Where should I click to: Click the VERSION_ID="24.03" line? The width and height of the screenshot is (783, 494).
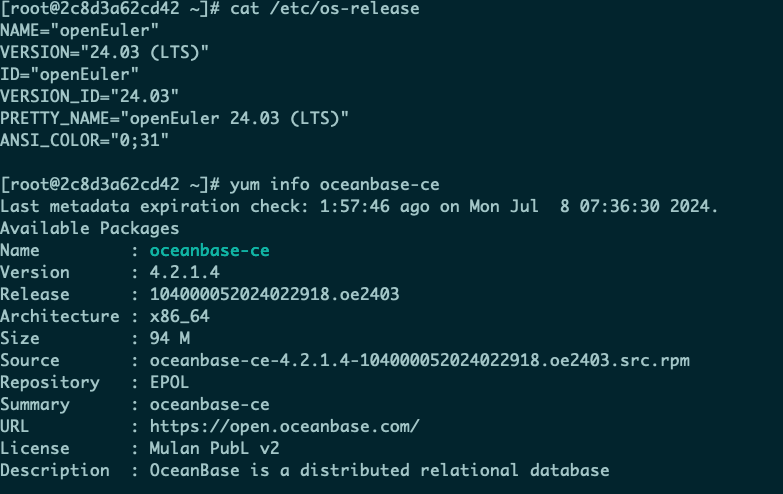coord(89,96)
